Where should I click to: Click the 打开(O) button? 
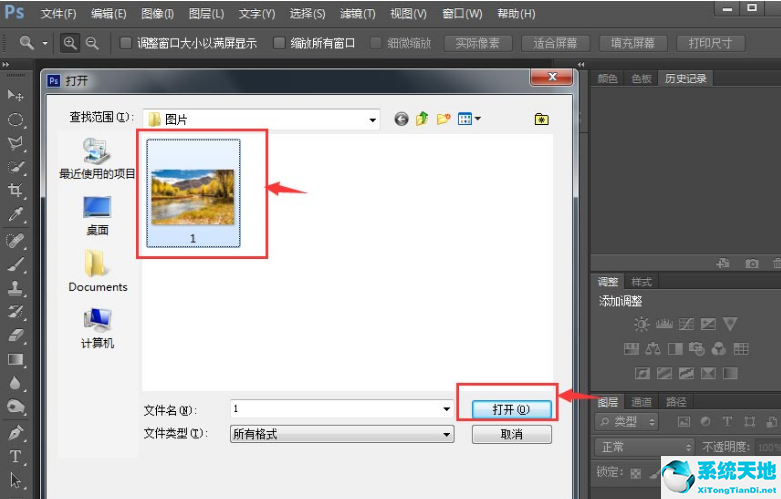point(512,409)
